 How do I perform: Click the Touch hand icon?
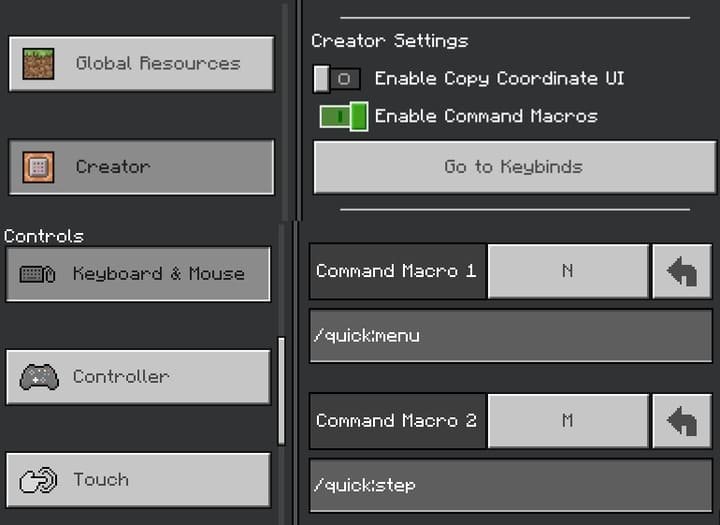[38, 480]
